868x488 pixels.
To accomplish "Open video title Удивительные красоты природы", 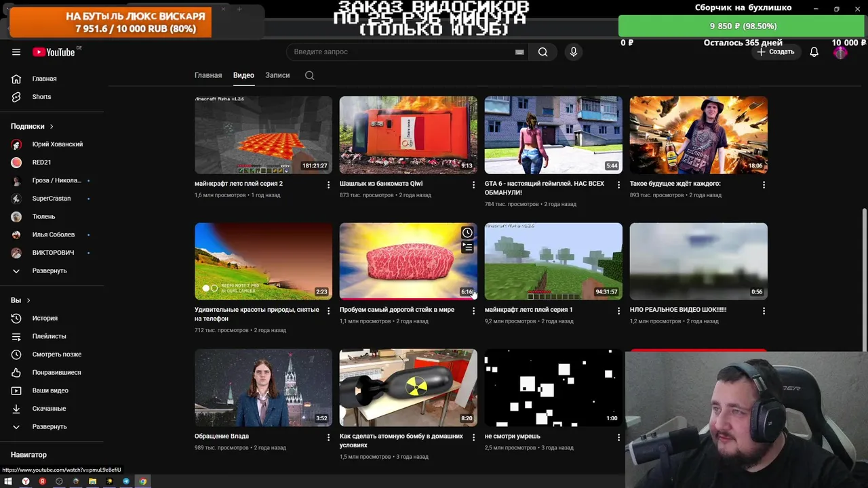I will click(256, 314).
